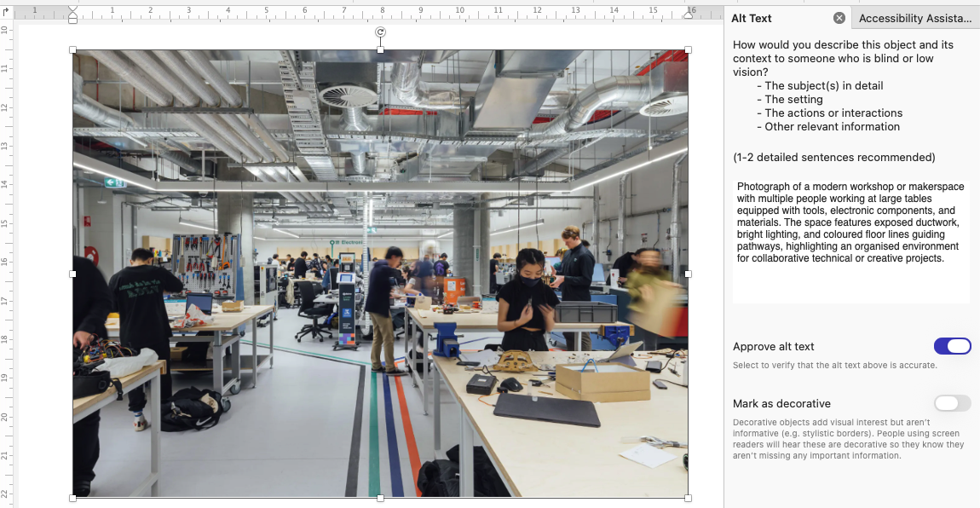Select the workshop photograph in the document

(x=380, y=274)
